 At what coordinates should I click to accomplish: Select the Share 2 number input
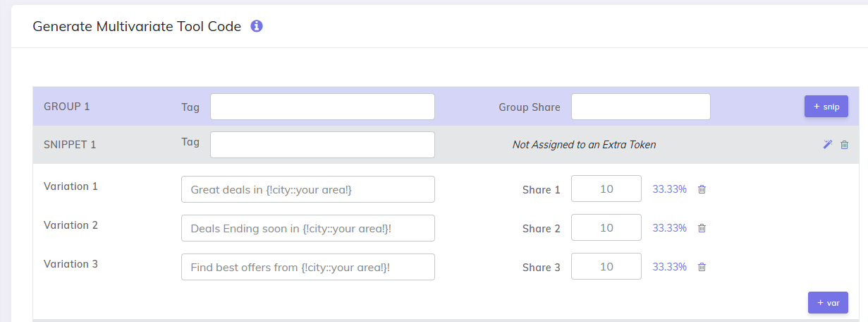[606, 228]
